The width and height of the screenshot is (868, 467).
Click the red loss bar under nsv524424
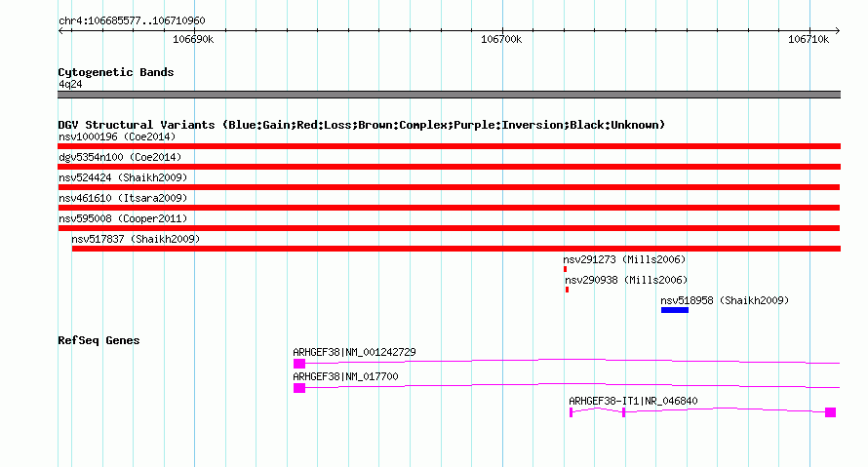point(449,187)
